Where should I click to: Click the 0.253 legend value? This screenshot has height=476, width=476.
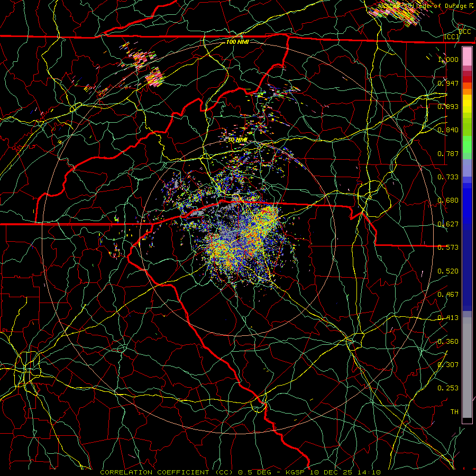click(x=448, y=388)
